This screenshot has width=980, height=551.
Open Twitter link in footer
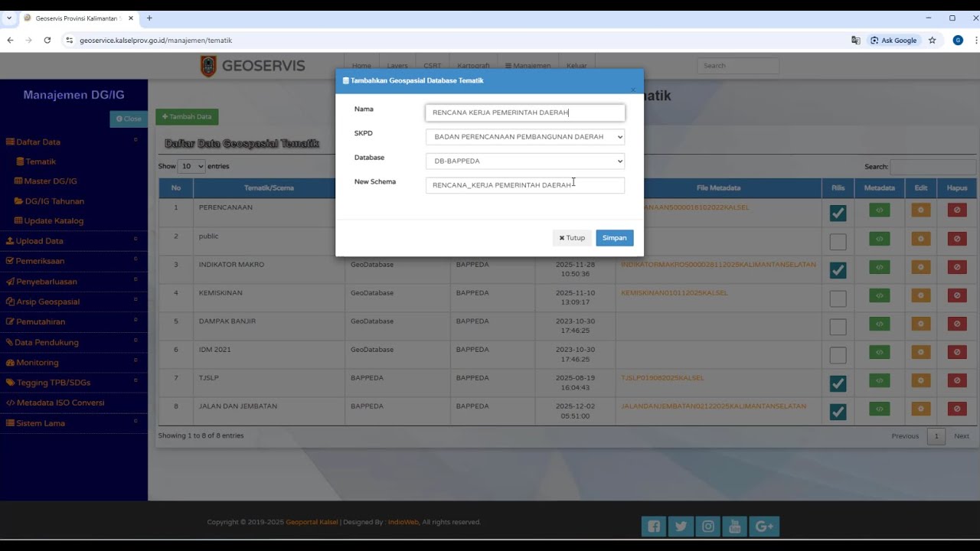tap(681, 526)
